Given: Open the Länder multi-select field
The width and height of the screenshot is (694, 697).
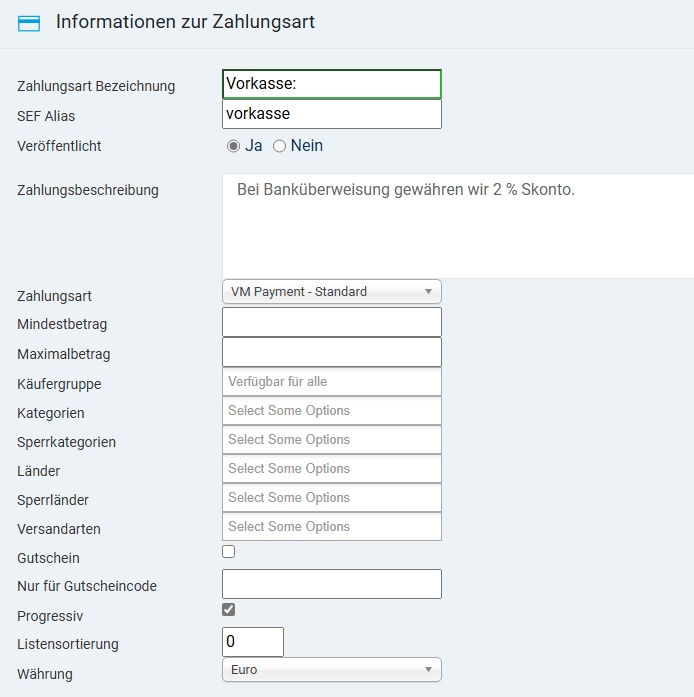Looking at the screenshot, I should pyautogui.click(x=331, y=468).
